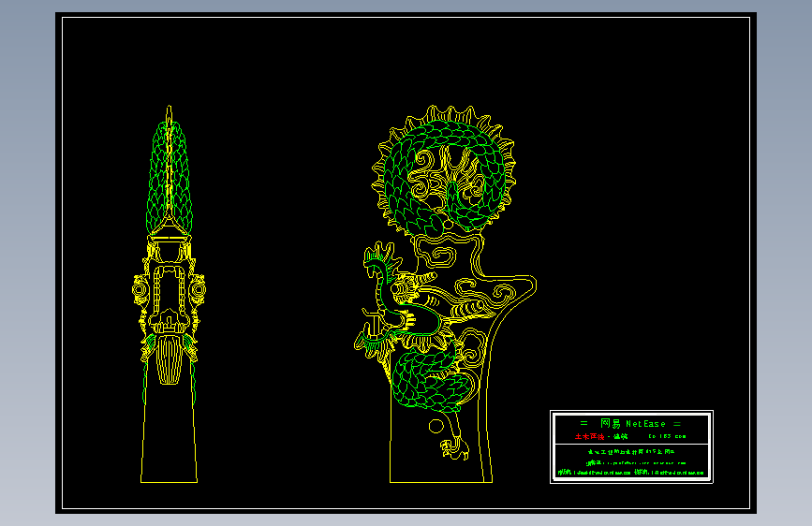This screenshot has height=526, width=812.
Task: Click the red 土木在线 text in title block
Action: pyautogui.click(x=589, y=436)
